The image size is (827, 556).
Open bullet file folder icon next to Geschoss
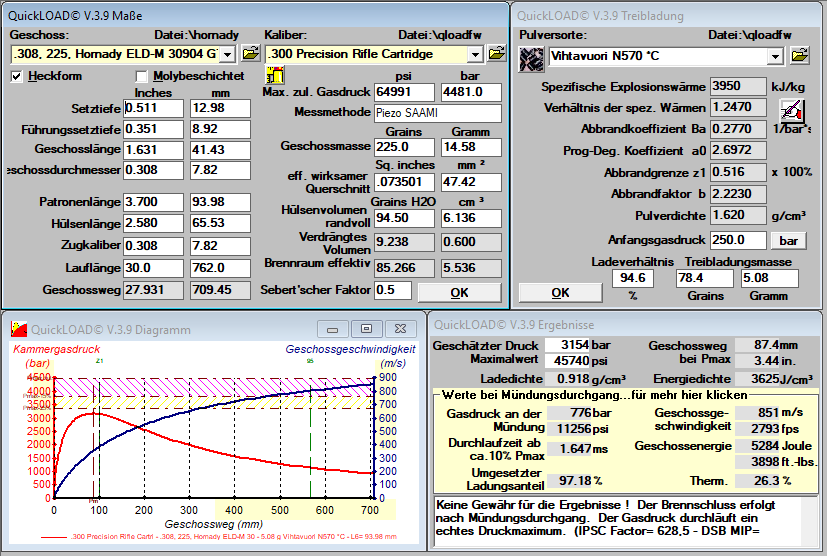point(250,53)
